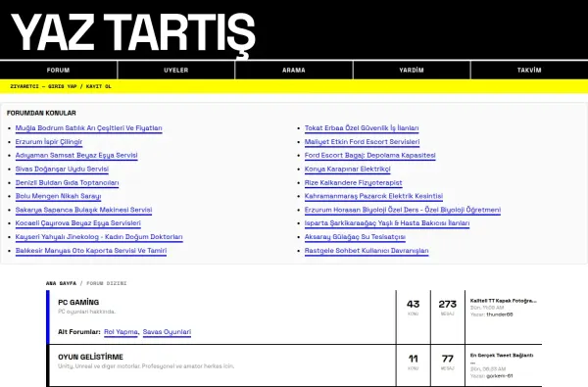Click the ANA SAYFA breadcrumb
Screen dimensions: 588x387
61,283
